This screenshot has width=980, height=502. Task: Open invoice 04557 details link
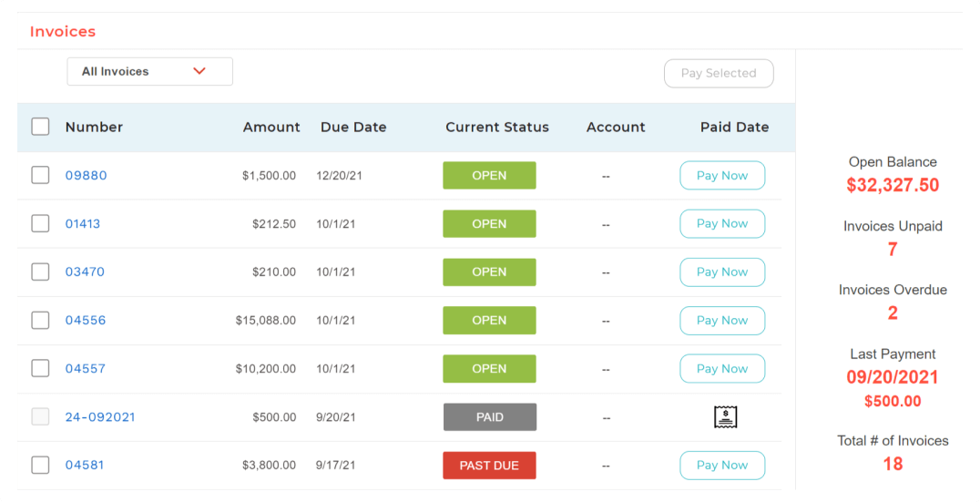[x=85, y=369]
